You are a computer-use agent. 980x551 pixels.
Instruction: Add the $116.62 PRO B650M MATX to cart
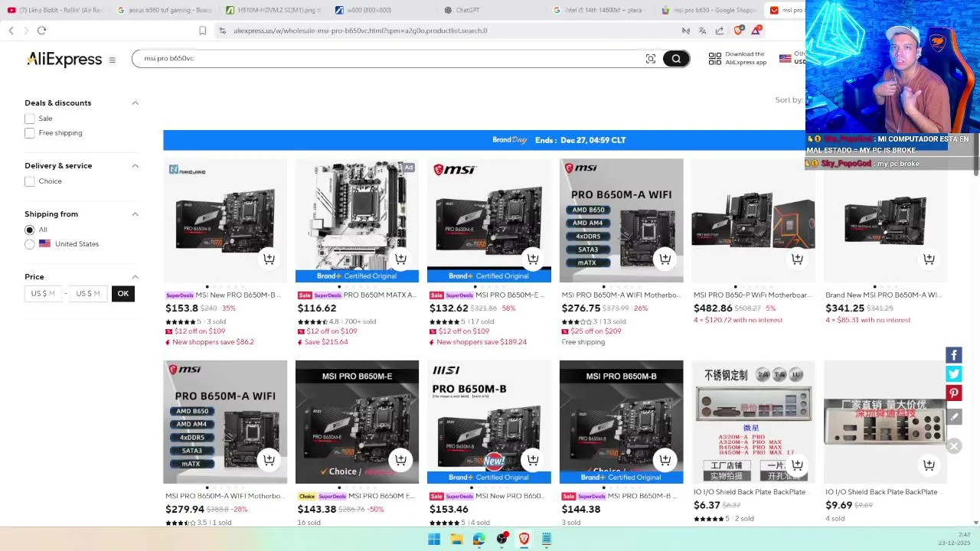[x=400, y=259]
